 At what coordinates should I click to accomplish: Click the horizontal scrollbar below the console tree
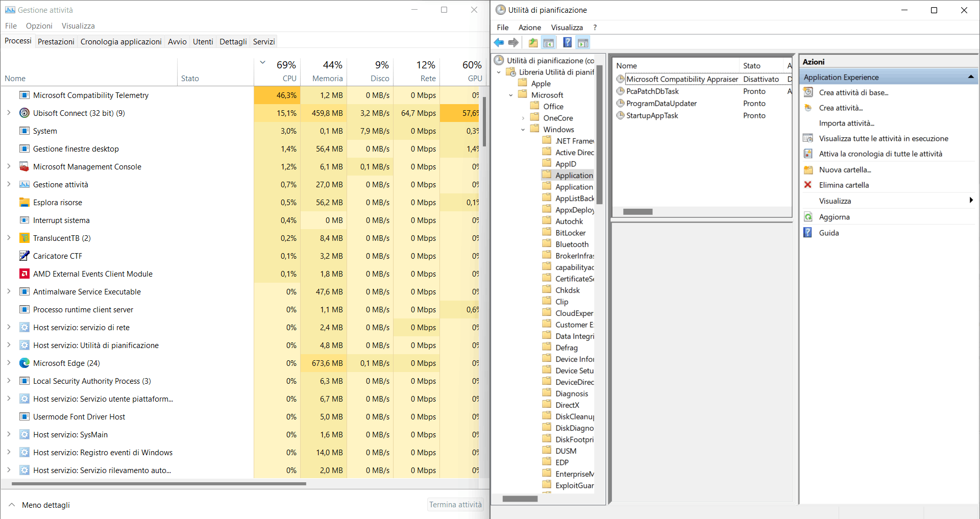tap(520, 499)
